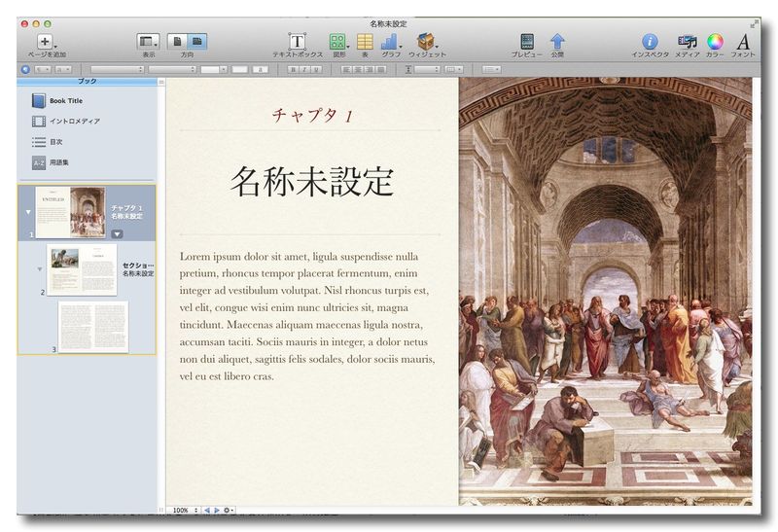
Task: Open the columns dropdown
Action: pos(454,69)
